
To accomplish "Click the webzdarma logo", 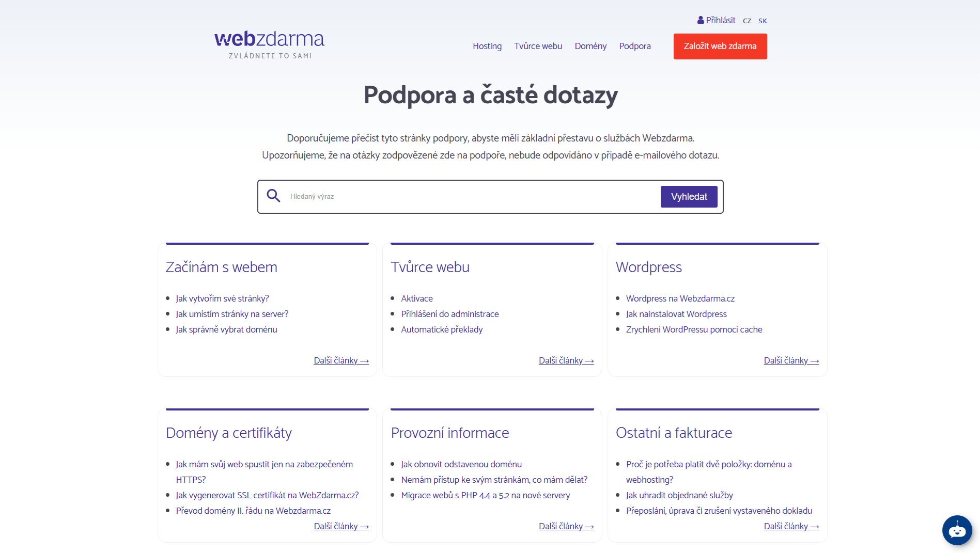I will [x=269, y=45].
